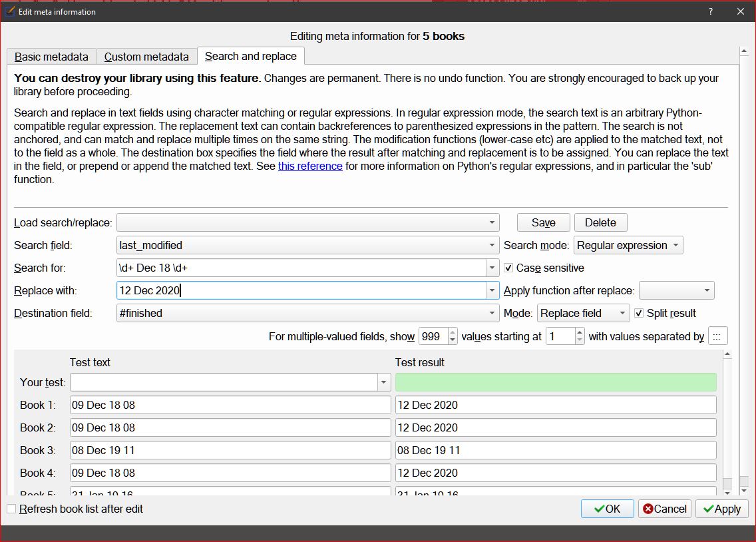The height and width of the screenshot is (542, 756).
Task: Click the Book 2 test result field
Action: (x=556, y=427)
